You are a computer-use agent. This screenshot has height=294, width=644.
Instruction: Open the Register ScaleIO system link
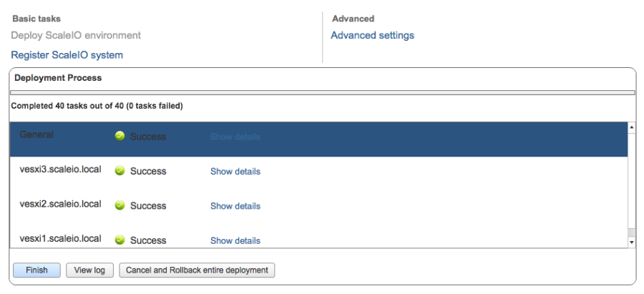(x=67, y=55)
